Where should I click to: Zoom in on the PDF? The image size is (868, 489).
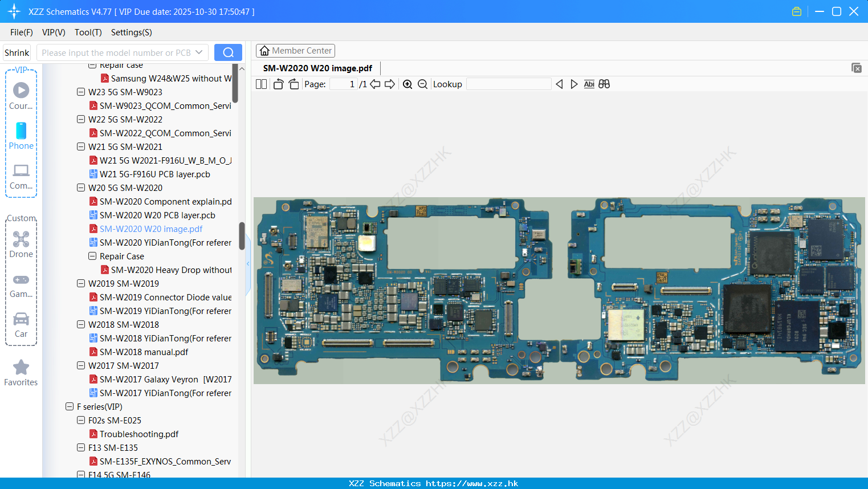point(407,84)
